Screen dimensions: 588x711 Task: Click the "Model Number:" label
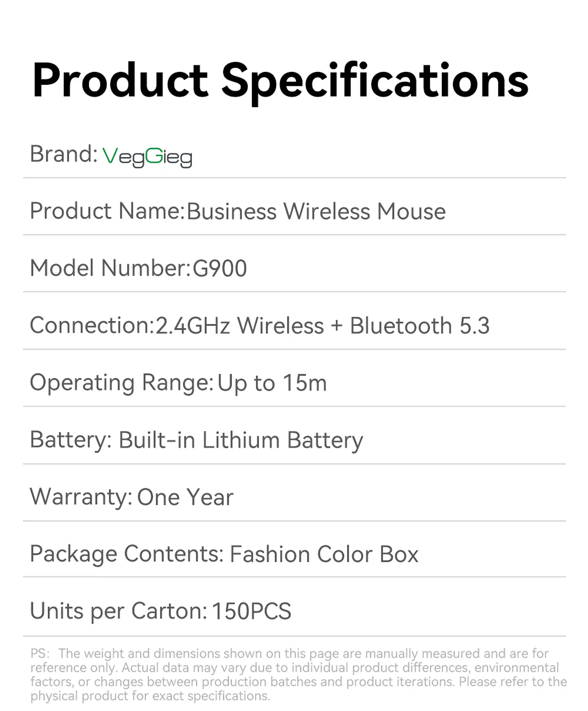110,269
